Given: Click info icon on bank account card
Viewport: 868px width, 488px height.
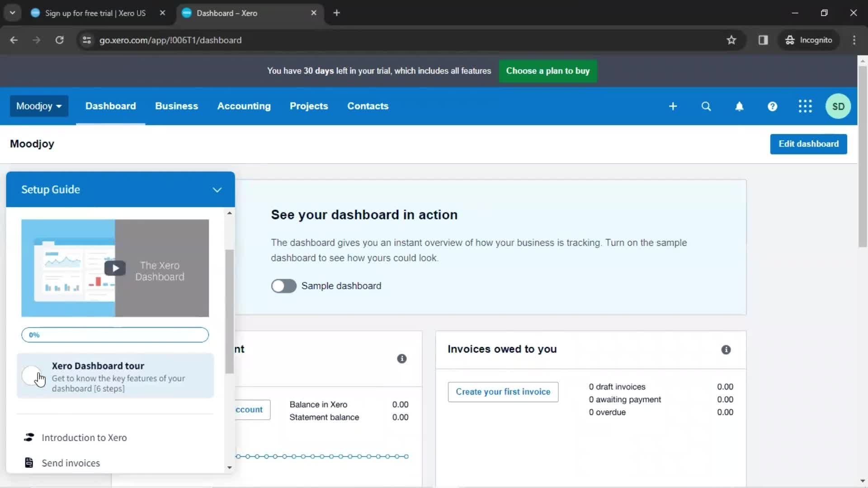Looking at the screenshot, I should (x=401, y=359).
